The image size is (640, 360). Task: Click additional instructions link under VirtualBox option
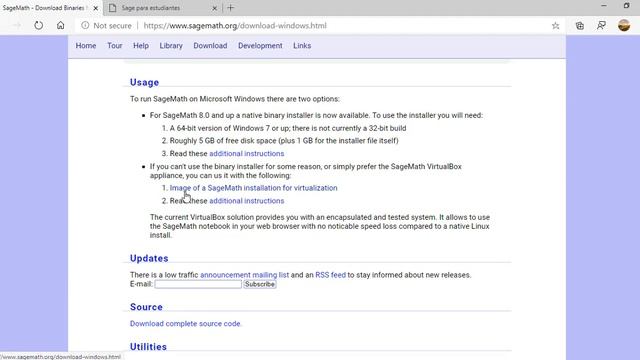coord(247,201)
